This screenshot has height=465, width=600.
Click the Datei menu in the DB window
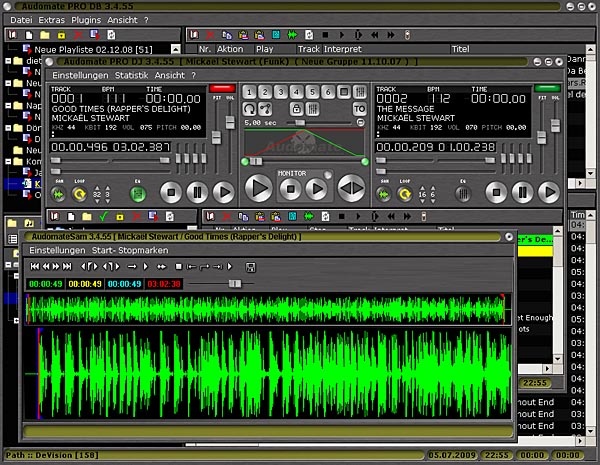click(21, 20)
